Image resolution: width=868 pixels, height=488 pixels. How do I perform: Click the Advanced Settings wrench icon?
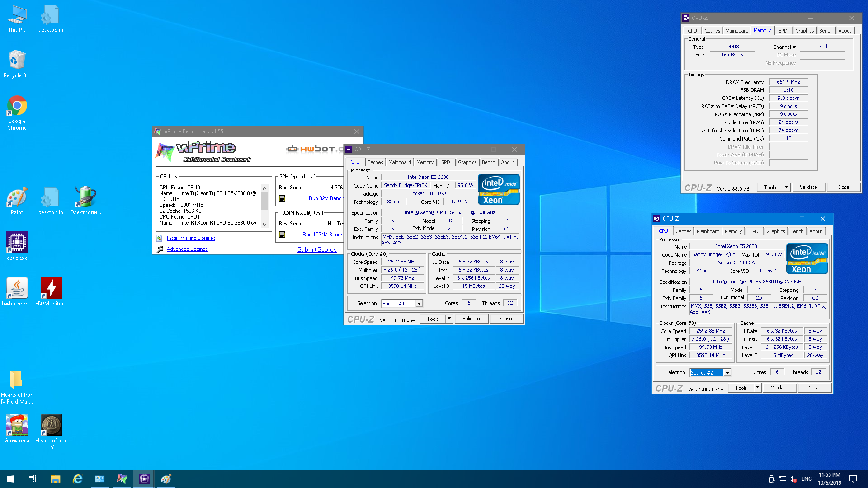(160, 249)
